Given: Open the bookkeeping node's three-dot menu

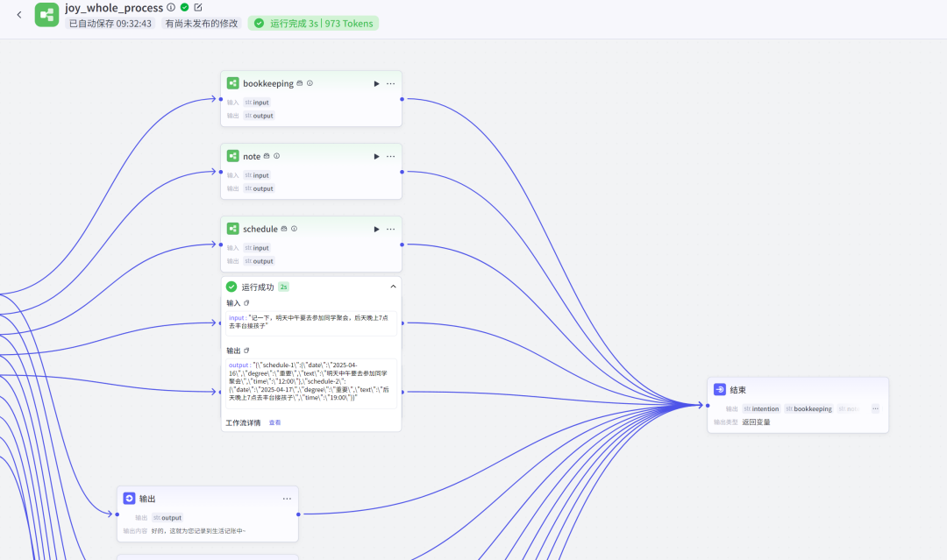Looking at the screenshot, I should pyautogui.click(x=390, y=83).
